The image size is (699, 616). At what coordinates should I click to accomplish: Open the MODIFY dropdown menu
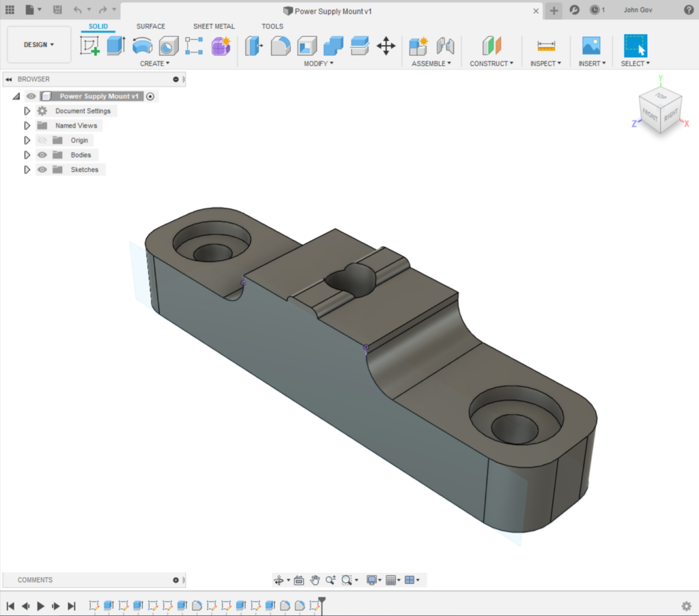[319, 63]
